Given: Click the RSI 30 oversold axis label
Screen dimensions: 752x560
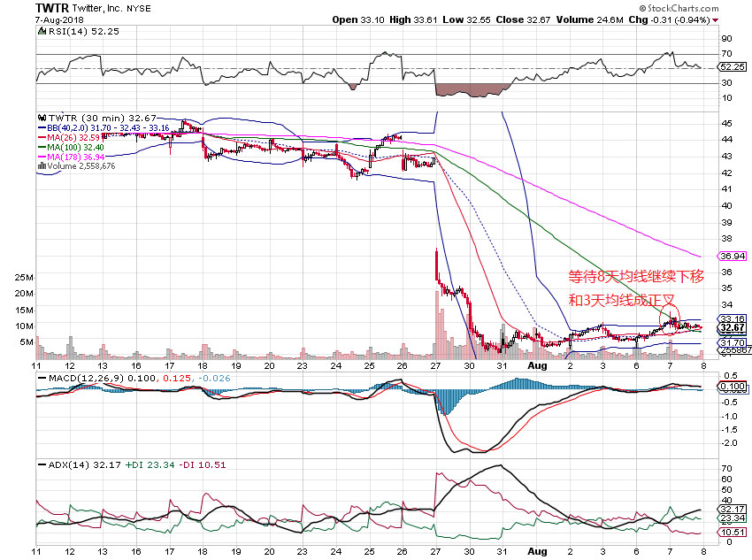Looking at the screenshot, I should (727, 82).
